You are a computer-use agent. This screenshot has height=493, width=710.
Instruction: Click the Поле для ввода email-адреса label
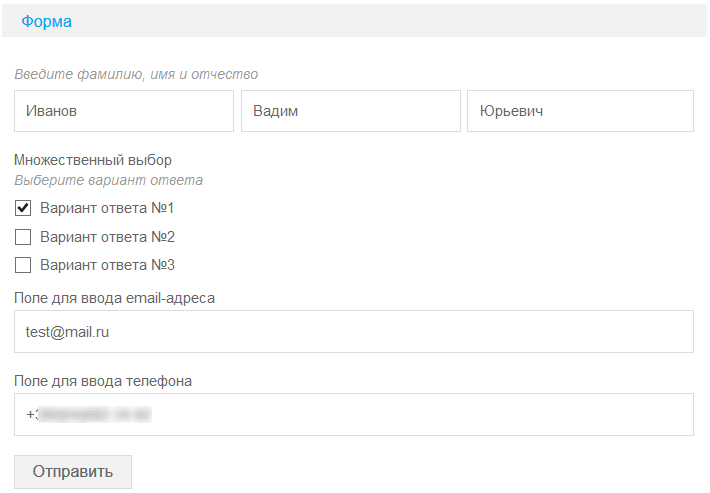tap(114, 297)
